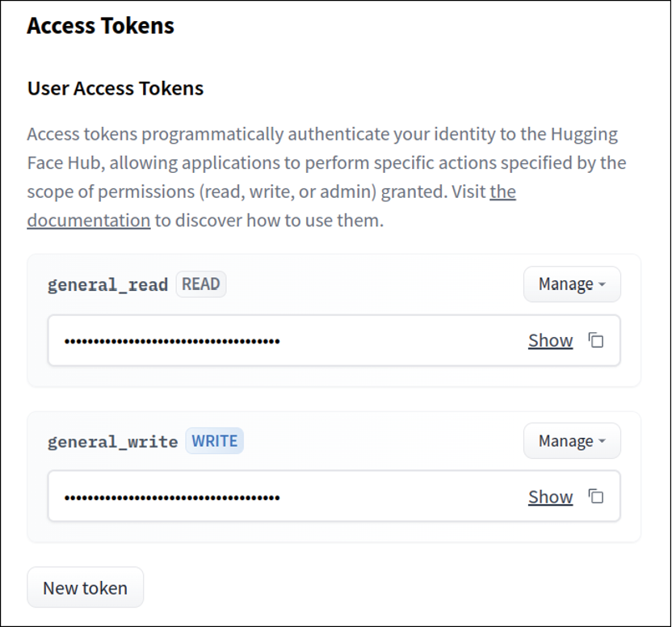Expand the Manage menu for general_write
The height and width of the screenshot is (627, 672).
click(572, 441)
